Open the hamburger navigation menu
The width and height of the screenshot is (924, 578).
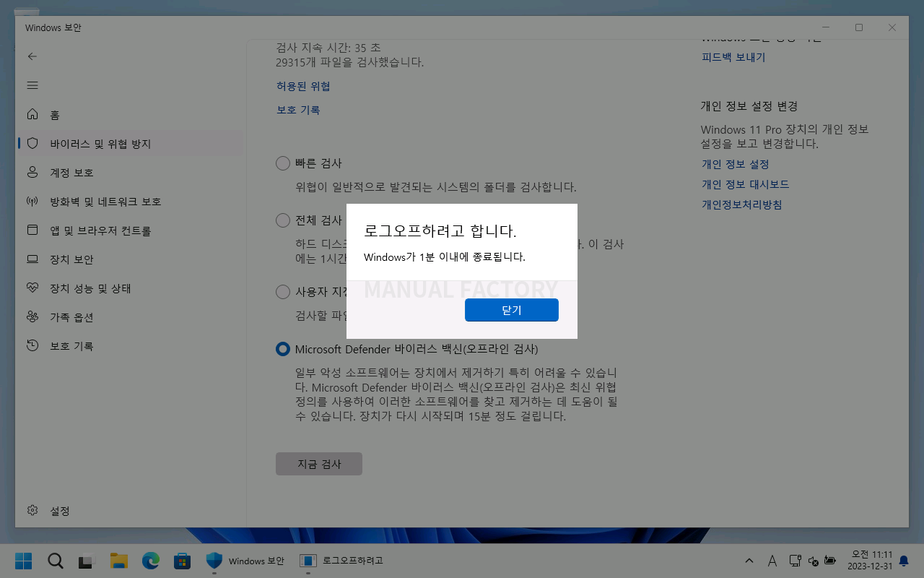32,85
